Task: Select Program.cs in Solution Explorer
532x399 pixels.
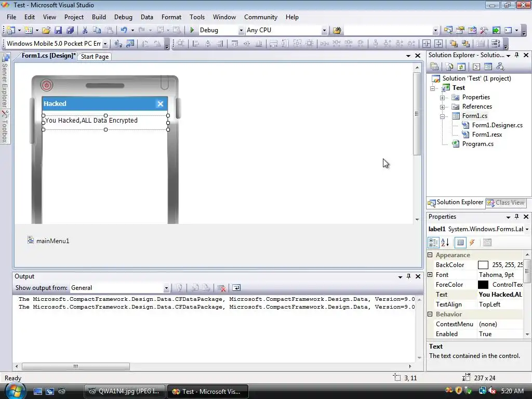Action: 478,144
